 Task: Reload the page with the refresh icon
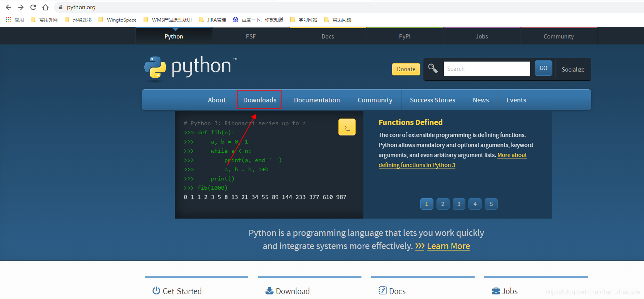(x=33, y=7)
